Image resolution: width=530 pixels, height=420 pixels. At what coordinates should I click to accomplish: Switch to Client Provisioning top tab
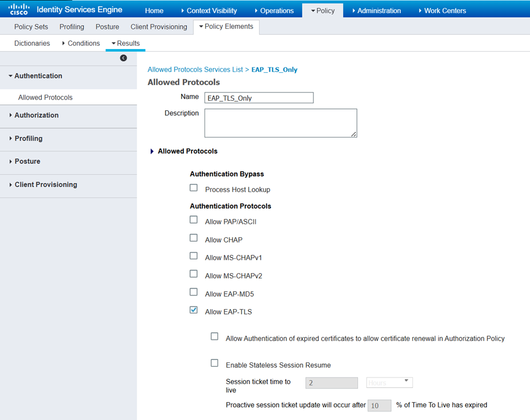(159, 27)
